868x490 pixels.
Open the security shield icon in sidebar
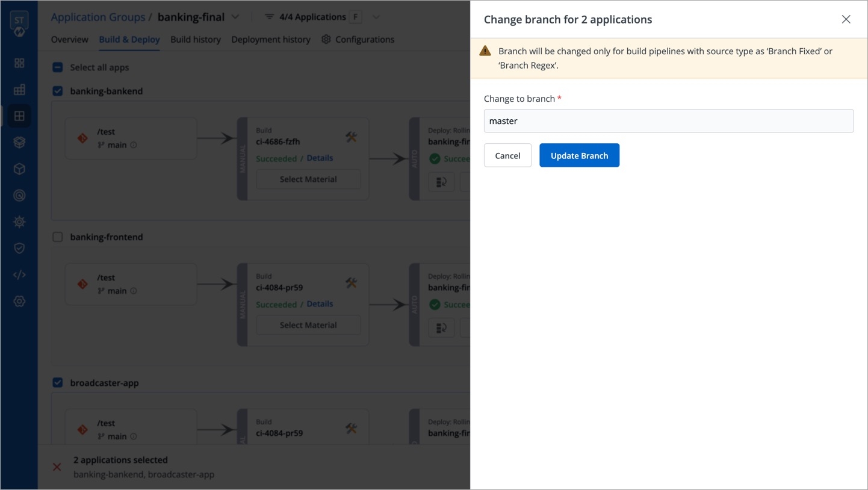(x=19, y=249)
